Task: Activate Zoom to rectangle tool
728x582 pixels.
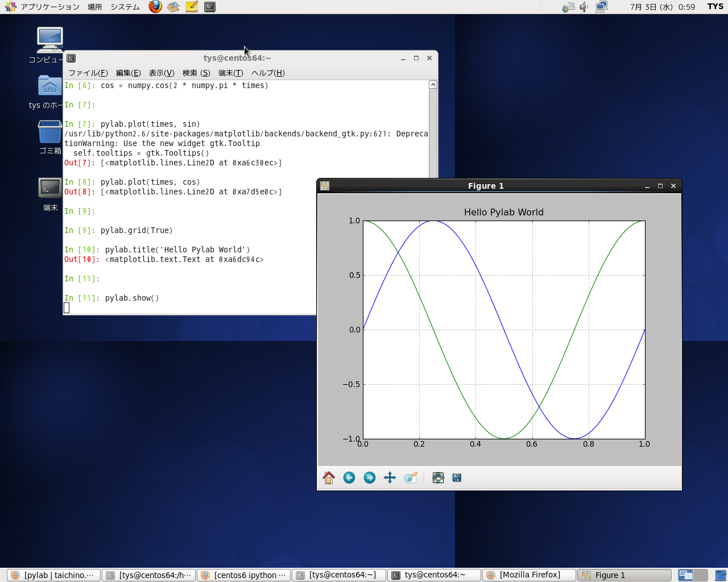Action: 411,478
